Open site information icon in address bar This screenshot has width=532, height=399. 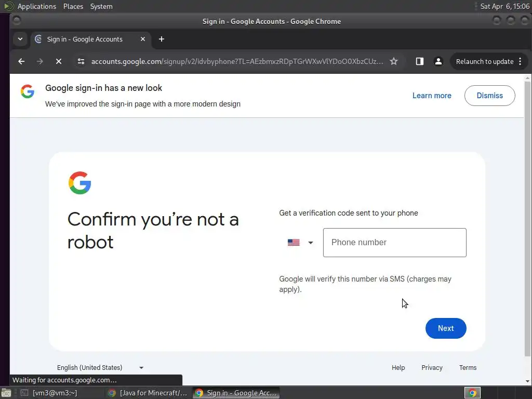pyautogui.click(x=81, y=61)
